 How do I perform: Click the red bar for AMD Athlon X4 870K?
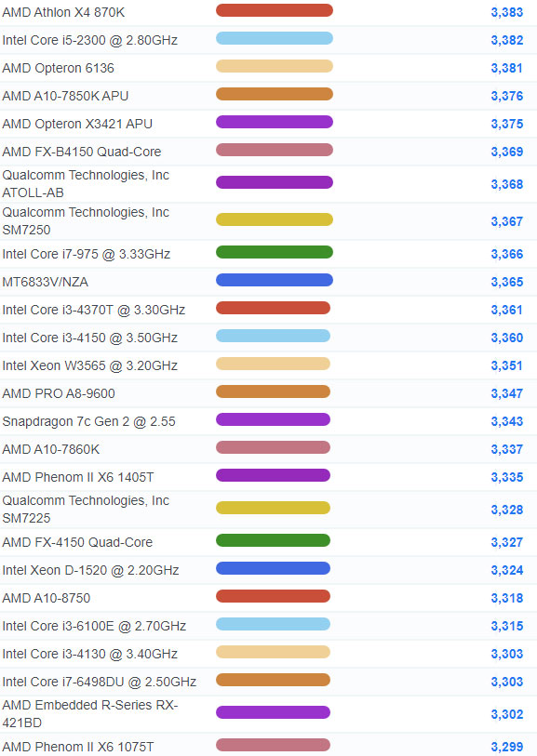point(275,10)
